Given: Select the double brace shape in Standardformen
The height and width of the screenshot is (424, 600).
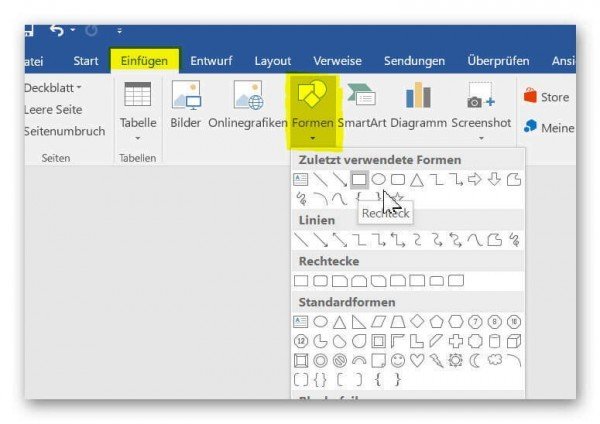Looking at the screenshot, I should pyautogui.click(x=320, y=380).
